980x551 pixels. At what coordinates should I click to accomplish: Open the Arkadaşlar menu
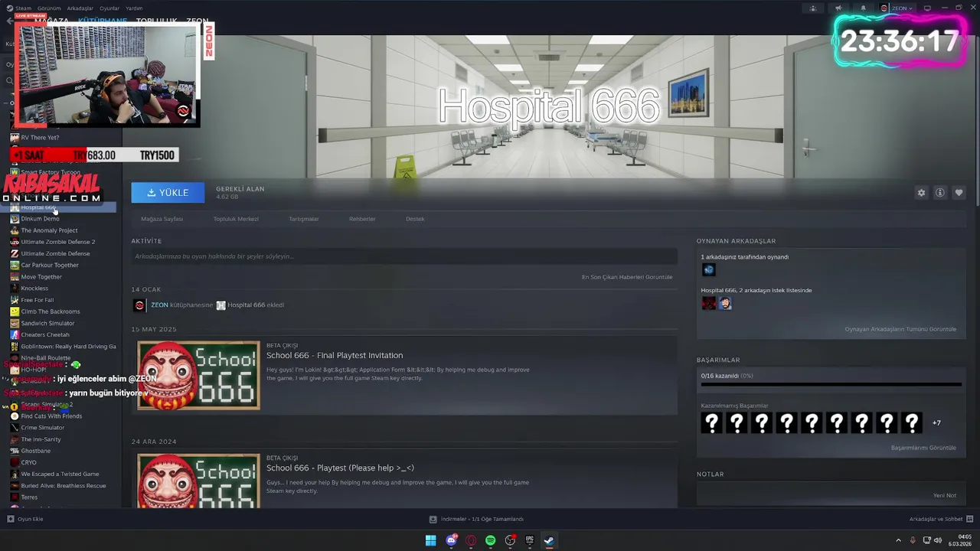click(80, 8)
